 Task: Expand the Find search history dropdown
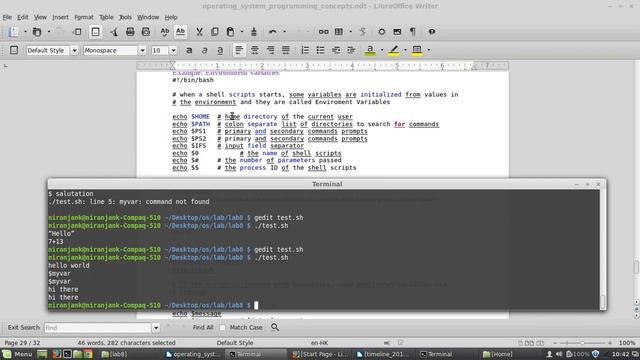[156, 328]
